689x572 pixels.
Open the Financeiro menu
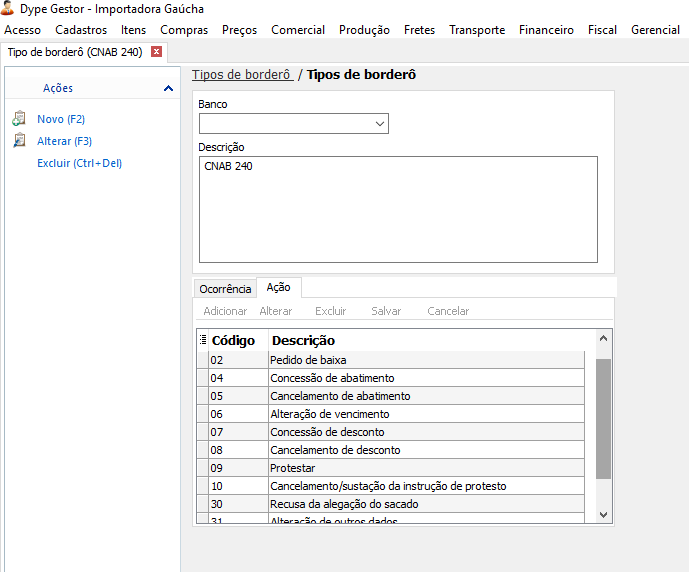[x=546, y=30]
